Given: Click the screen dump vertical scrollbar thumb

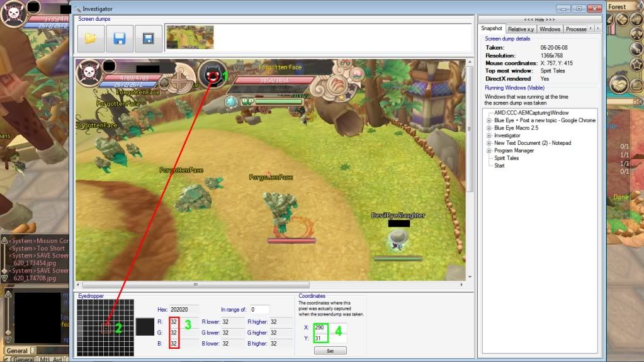Looking at the screenshot, I should tap(470, 129).
